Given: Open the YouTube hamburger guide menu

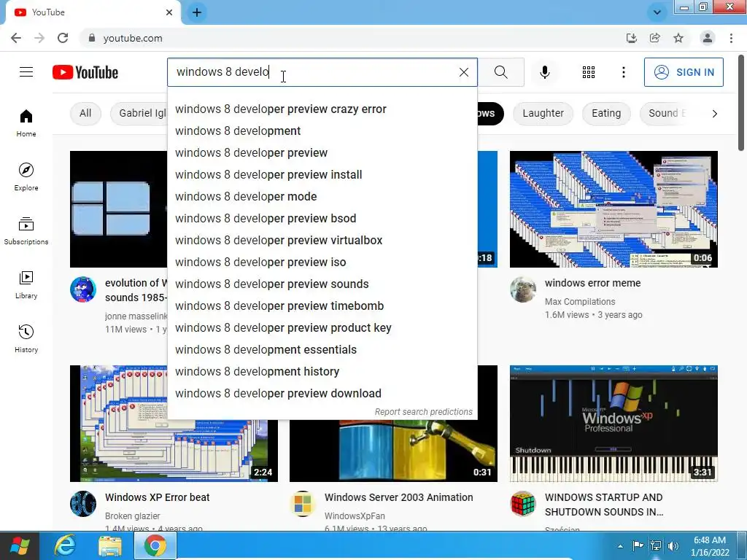Looking at the screenshot, I should (x=26, y=72).
